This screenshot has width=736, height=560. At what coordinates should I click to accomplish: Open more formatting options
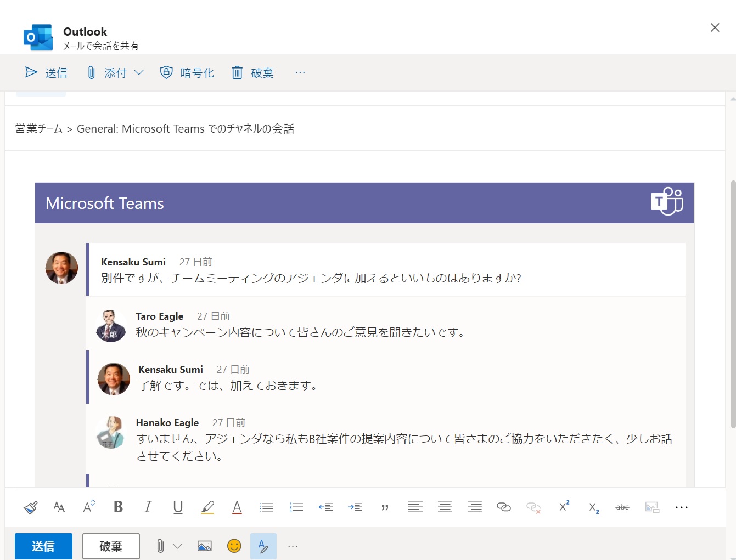[x=682, y=507]
